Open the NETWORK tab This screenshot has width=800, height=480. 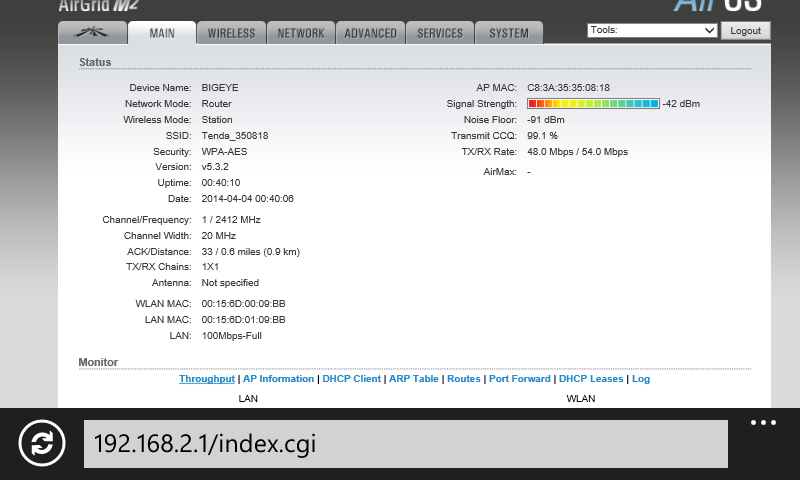pyautogui.click(x=301, y=33)
